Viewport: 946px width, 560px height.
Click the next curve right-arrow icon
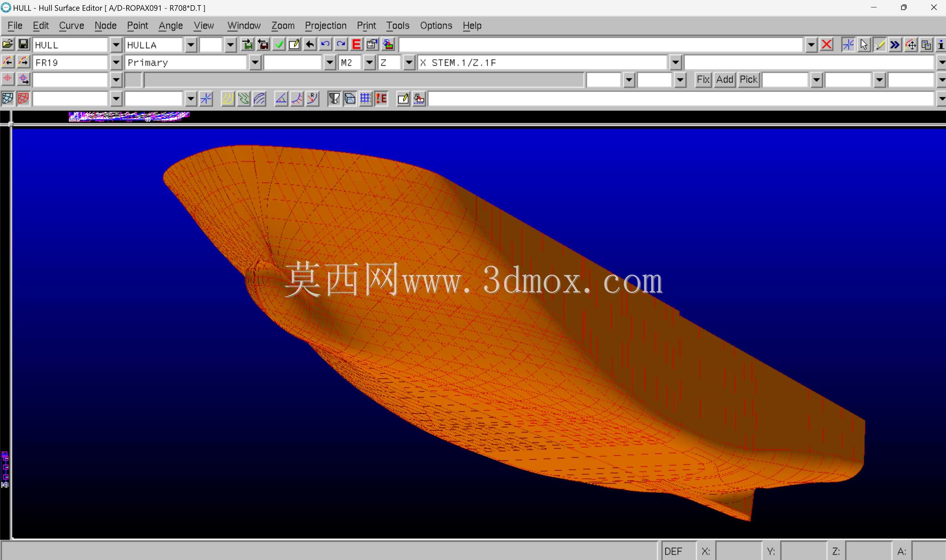23,62
